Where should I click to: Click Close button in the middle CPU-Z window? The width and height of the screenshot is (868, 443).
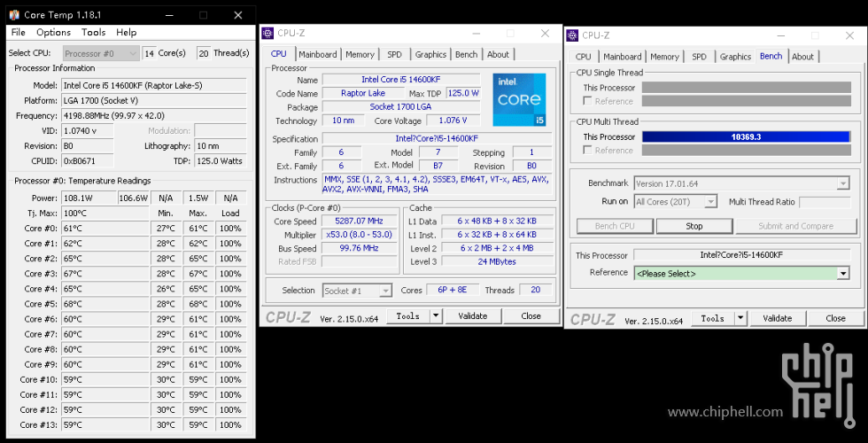click(x=531, y=315)
